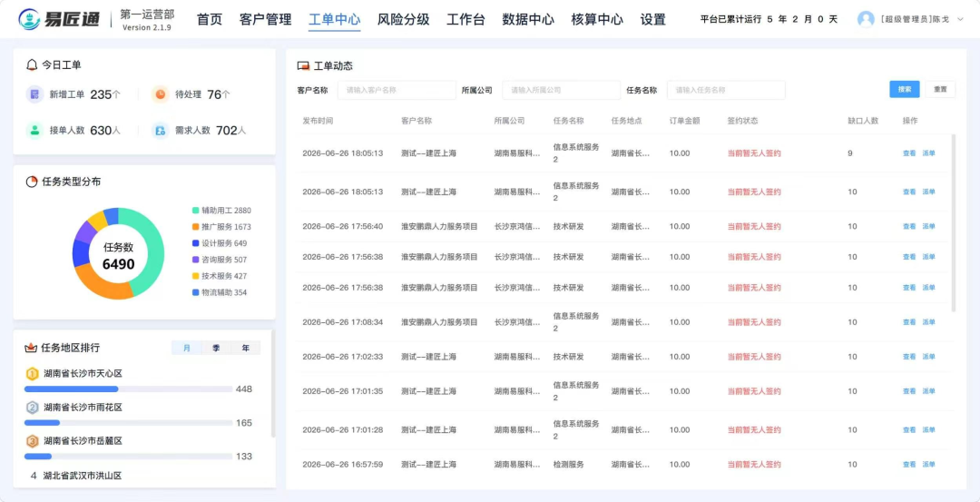Switch region ranking to 季 tab
The width and height of the screenshot is (980, 502).
(216, 349)
